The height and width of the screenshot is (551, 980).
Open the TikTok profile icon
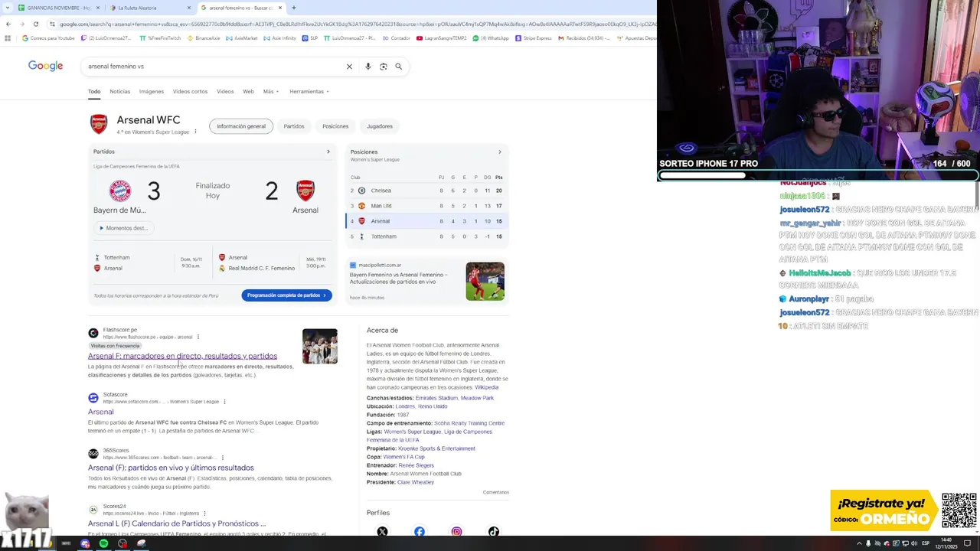click(x=494, y=531)
